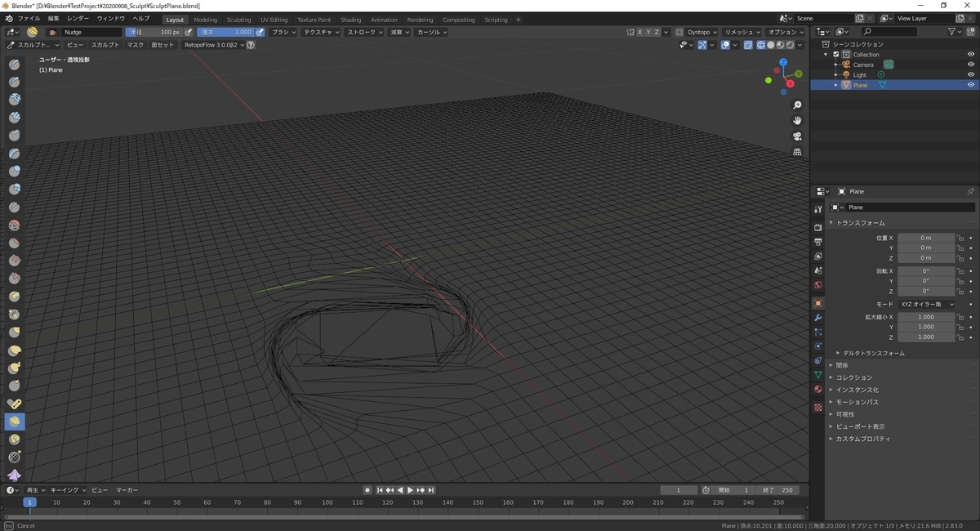Open the RetopoFlow 3.0.0β2 dropdown
980x531 pixels.
(213, 45)
